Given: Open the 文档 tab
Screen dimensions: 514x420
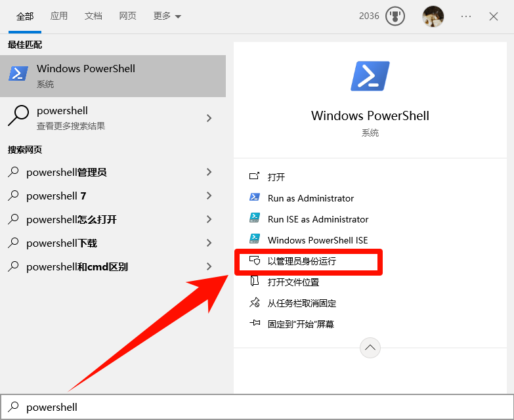Looking at the screenshot, I should click(93, 16).
